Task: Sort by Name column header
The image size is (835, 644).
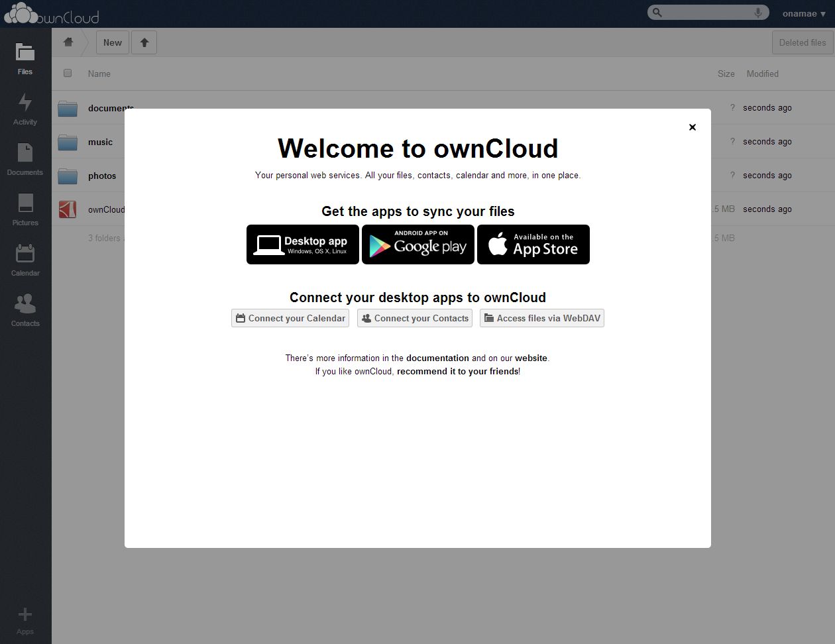Action: [99, 74]
